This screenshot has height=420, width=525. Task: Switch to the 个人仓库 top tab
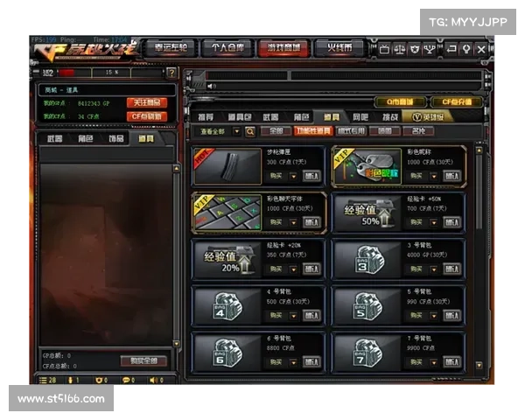(226, 48)
